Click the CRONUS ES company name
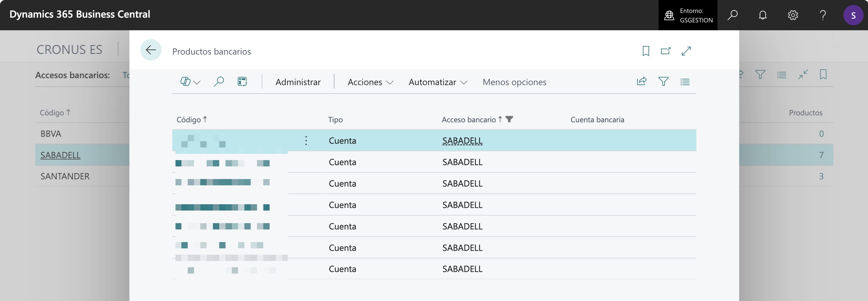This screenshot has height=301, width=868. 69,49
